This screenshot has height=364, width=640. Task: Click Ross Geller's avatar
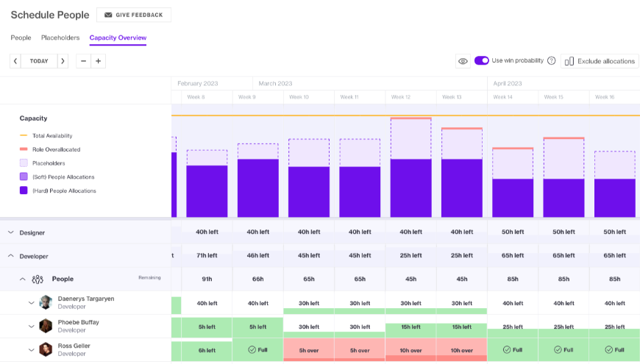point(46,349)
